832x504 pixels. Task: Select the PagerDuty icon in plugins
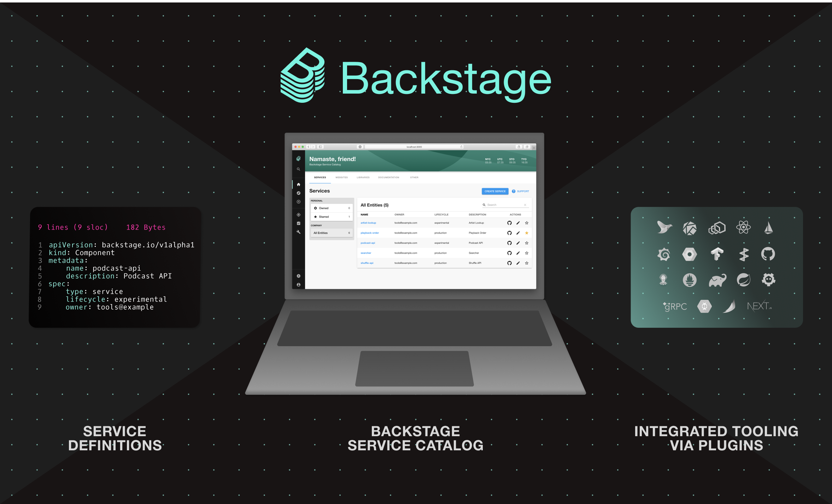tap(743, 254)
